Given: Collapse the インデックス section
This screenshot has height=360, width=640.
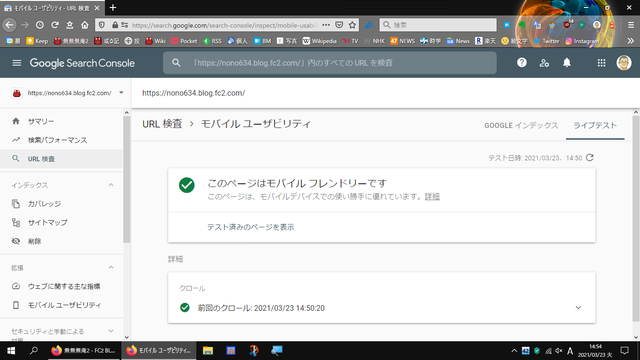Looking at the screenshot, I should [111, 185].
